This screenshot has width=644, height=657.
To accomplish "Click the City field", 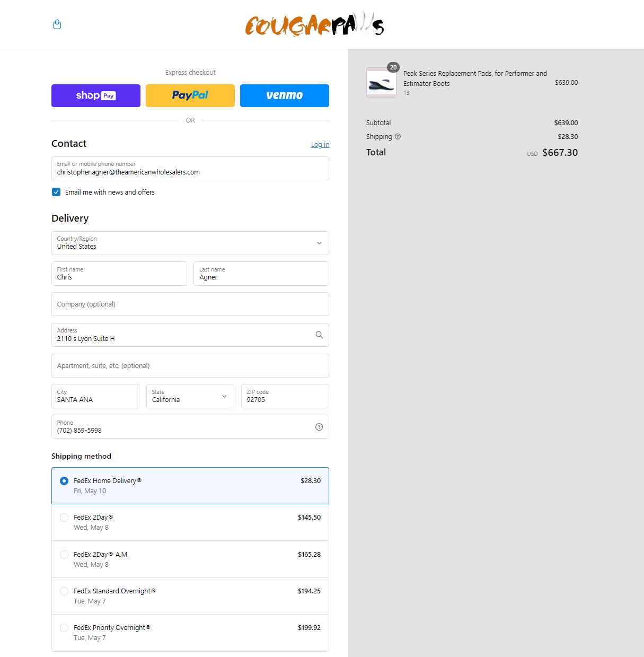I will pyautogui.click(x=95, y=396).
